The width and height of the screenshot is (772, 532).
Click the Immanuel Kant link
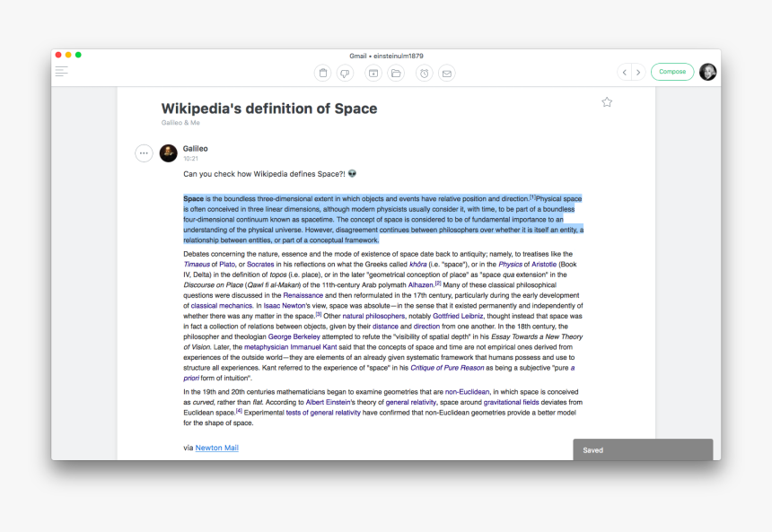tap(314, 347)
